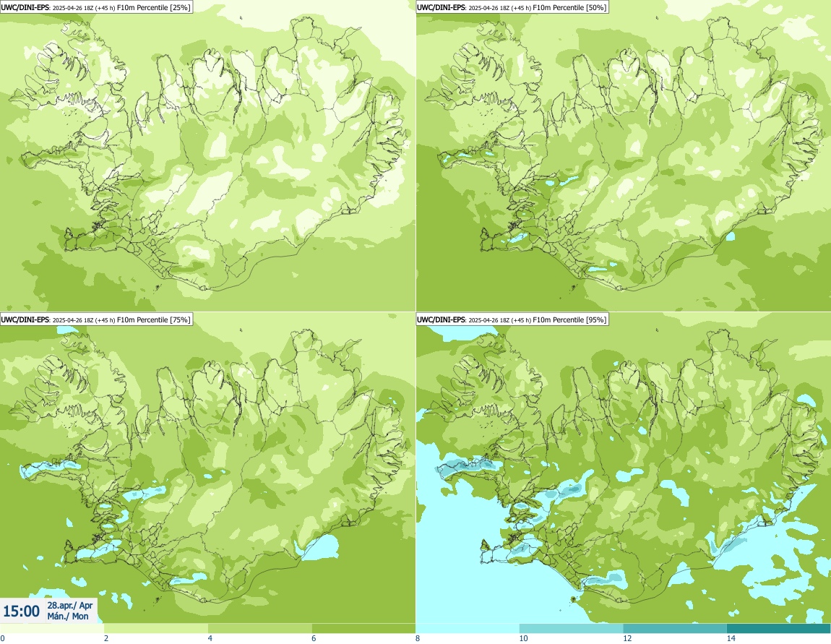The image size is (831, 644).
Task: Click the F10m Percentile [95%] panel title
Action: (x=512, y=319)
